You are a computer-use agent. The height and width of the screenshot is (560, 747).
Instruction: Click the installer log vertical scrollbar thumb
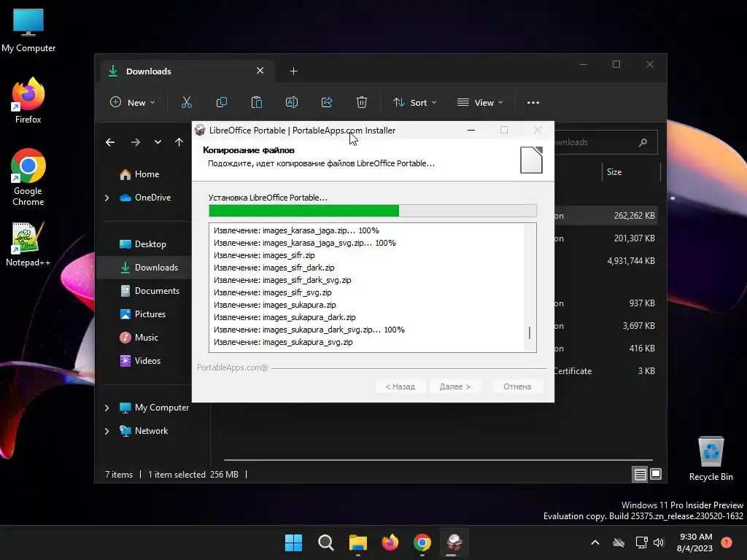coord(530,332)
